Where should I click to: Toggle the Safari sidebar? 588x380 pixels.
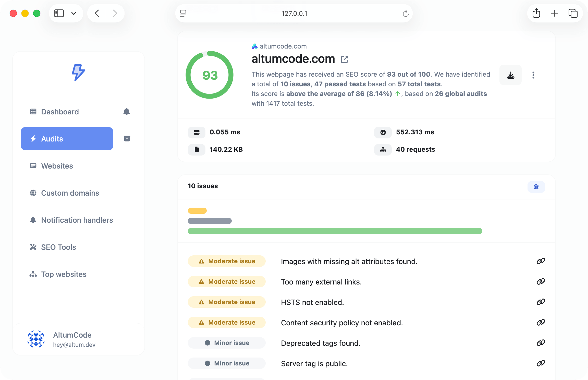(59, 13)
